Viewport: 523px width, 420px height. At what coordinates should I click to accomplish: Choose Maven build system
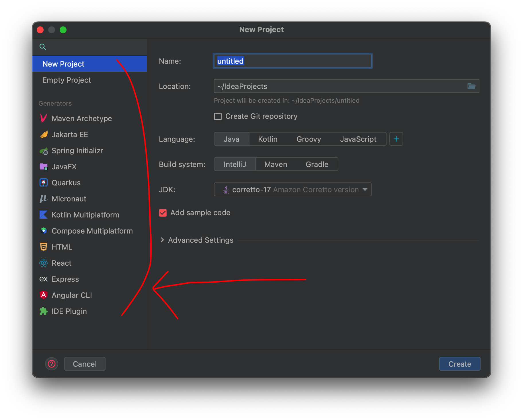(276, 164)
